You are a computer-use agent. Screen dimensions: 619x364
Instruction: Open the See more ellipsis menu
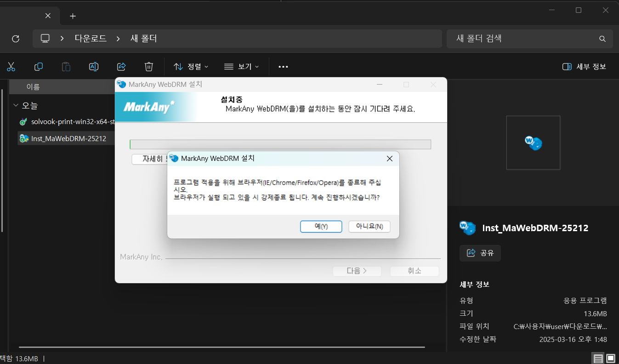click(283, 67)
